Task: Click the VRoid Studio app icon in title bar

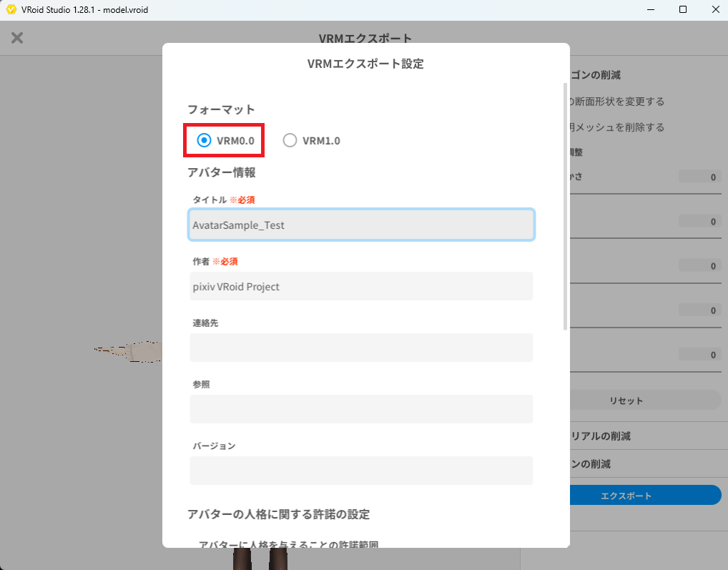Action: coord(11,9)
